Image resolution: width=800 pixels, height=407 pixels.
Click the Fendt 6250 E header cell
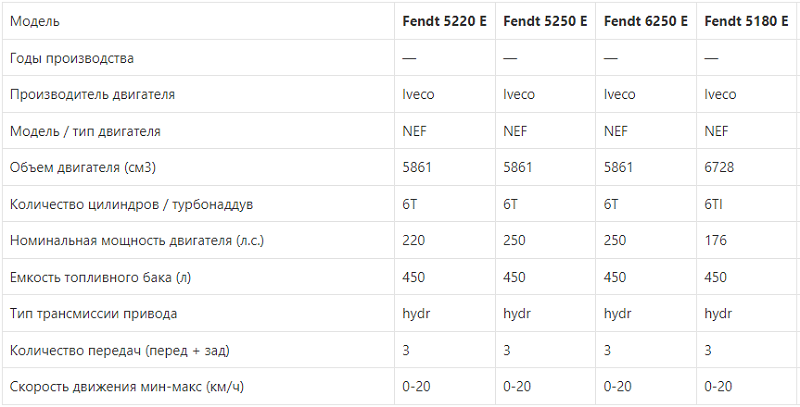pos(645,21)
